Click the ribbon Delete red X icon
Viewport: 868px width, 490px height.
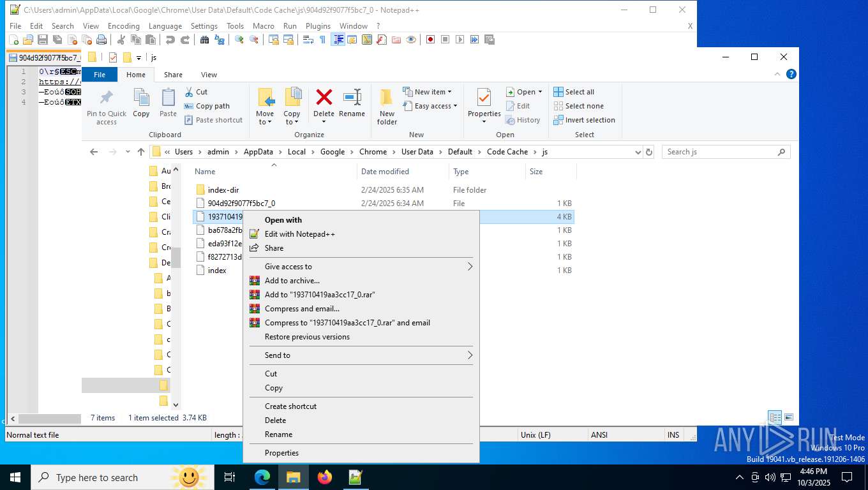tap(324, 98)
